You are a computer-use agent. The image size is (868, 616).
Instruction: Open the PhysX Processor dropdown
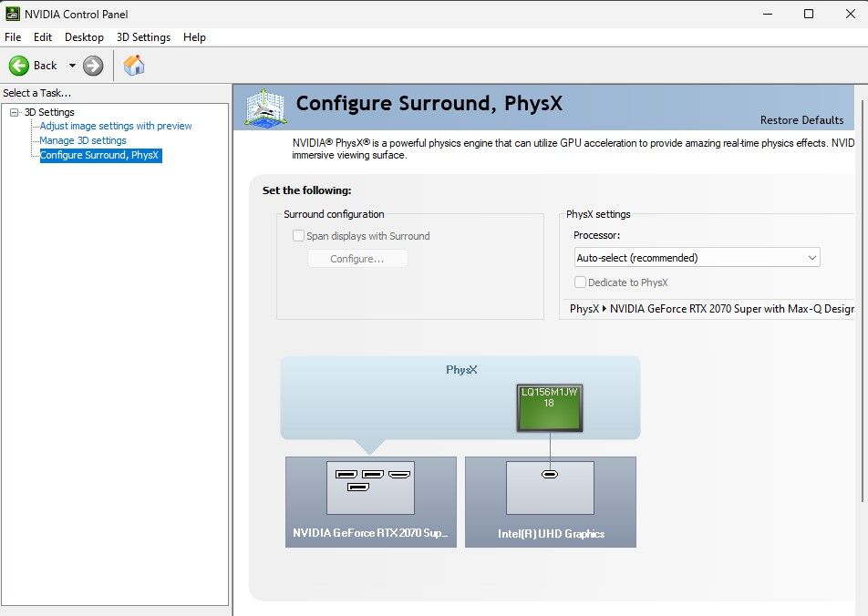tap(697, 257)
